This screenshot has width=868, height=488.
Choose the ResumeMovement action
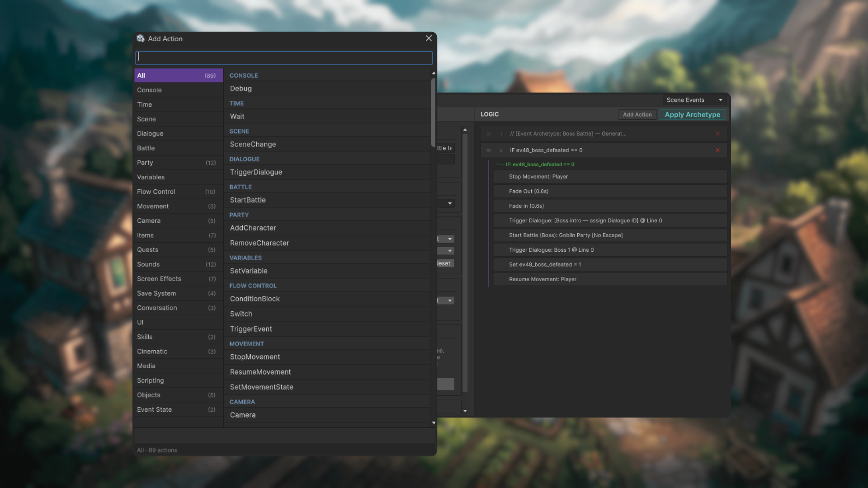[327, 372]
